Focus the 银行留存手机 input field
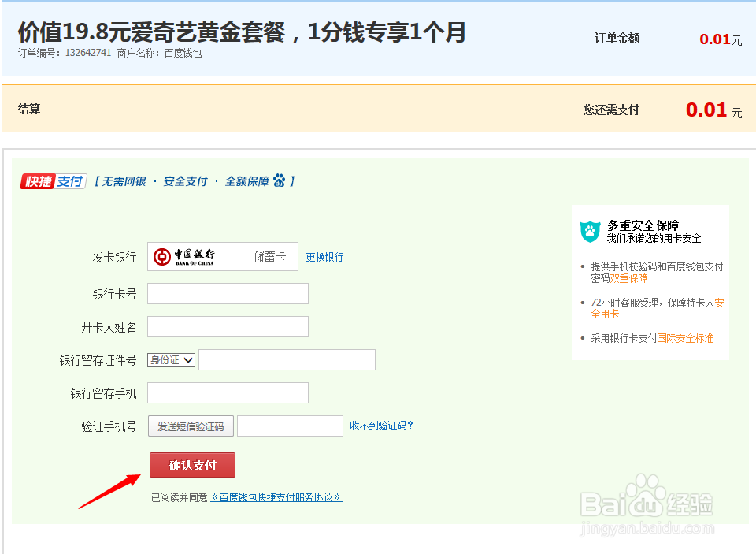756x554 pixels. pyautogui.click(x=228, y=392)
